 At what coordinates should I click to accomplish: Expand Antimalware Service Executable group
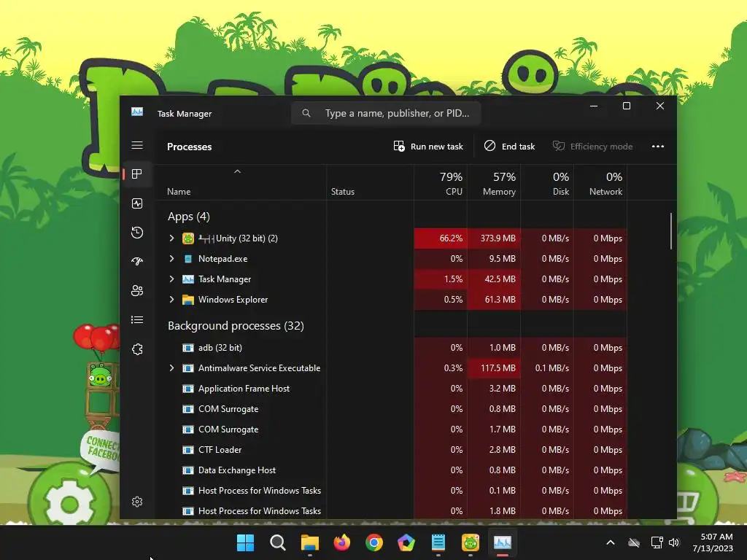click(172, 368)
